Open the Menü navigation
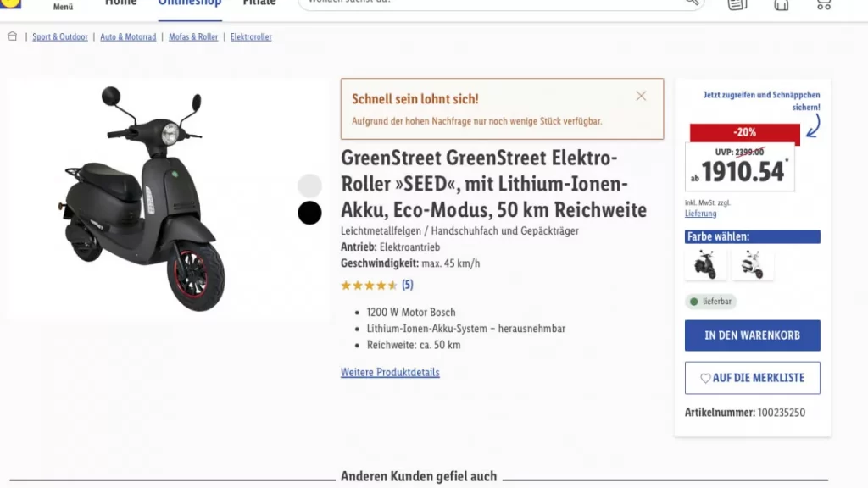Screen dimensions: 868x488 click(64, 6)
